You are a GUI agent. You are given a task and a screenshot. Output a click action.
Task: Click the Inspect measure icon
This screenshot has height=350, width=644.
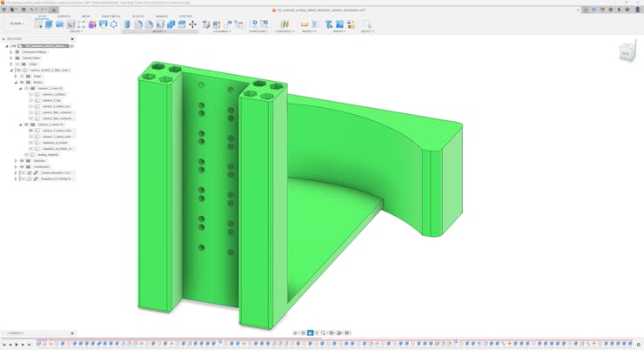click(305, 24)
